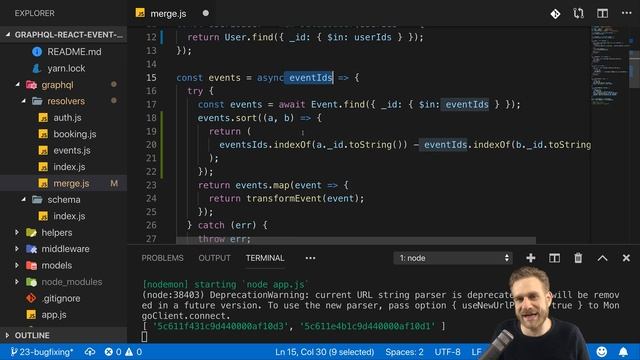Select the TERMINAL tab

(x=265, y=258)
